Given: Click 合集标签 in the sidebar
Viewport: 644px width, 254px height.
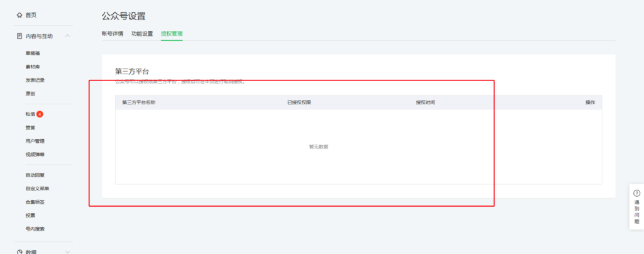Looking at the screenshot, I should [35, 202].
